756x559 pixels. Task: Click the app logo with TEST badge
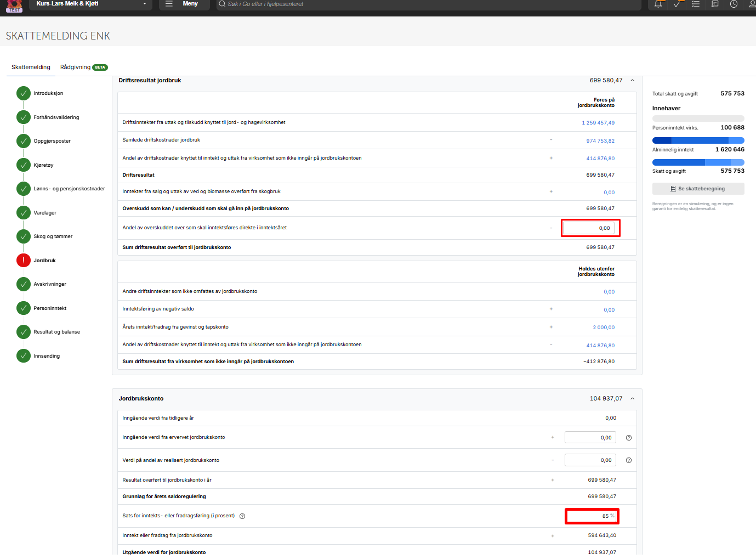coord(14,6)
